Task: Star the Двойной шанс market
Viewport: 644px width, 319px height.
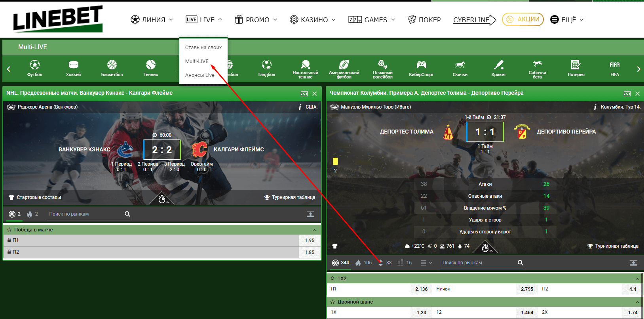Action: click(x=332, y=302)
